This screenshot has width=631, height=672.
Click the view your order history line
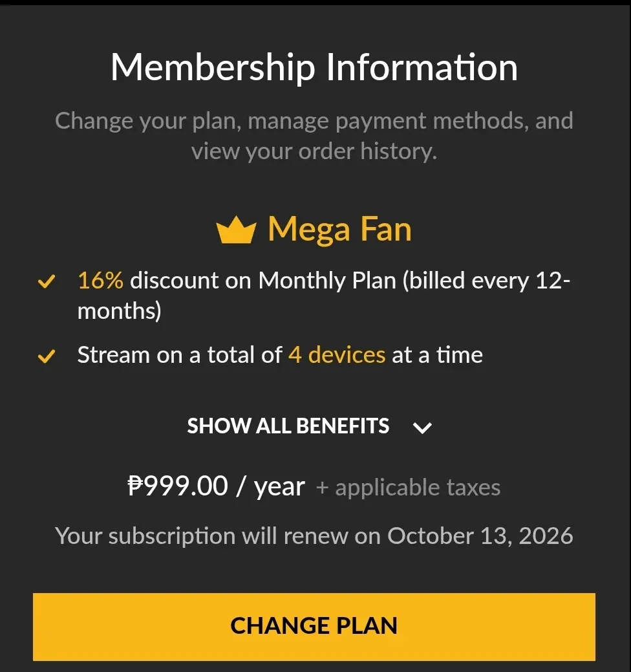pyautogui.click(x=314, y=151)
